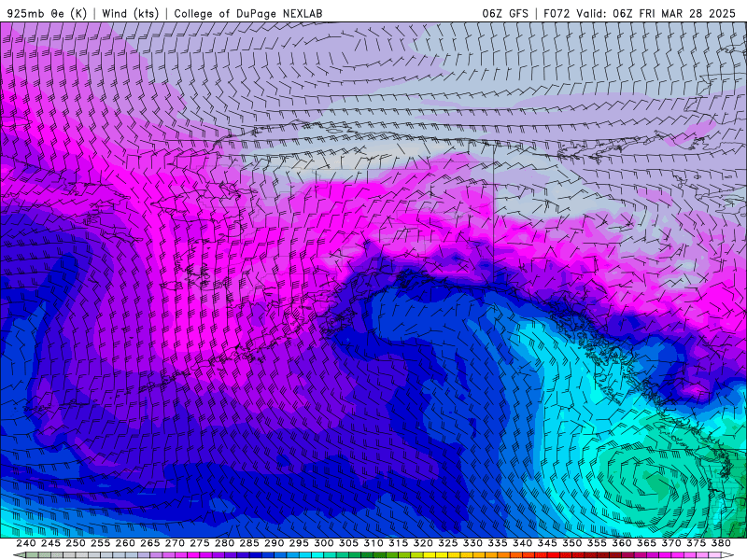Select the 245 color scale label
Image resolution: width=747 pixels, height=560 pixels.
51,543
